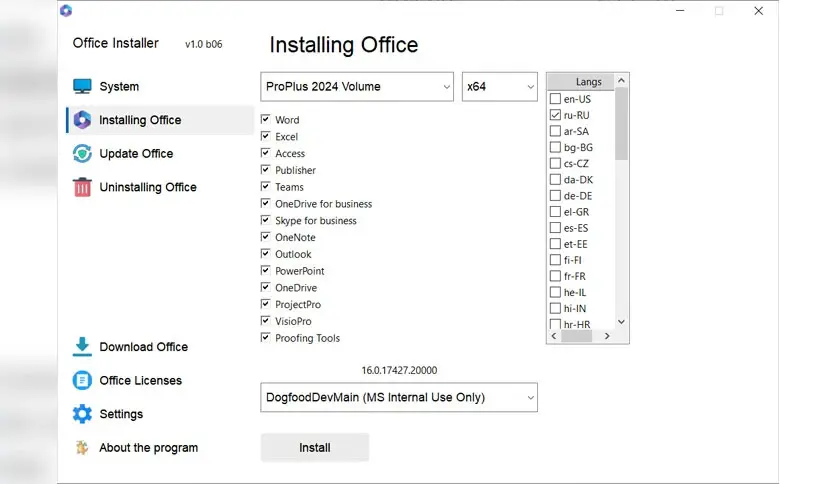
Task: Open the ProPlus 2024 Volume edition dropdown
Action: click(x=357, y=87)
